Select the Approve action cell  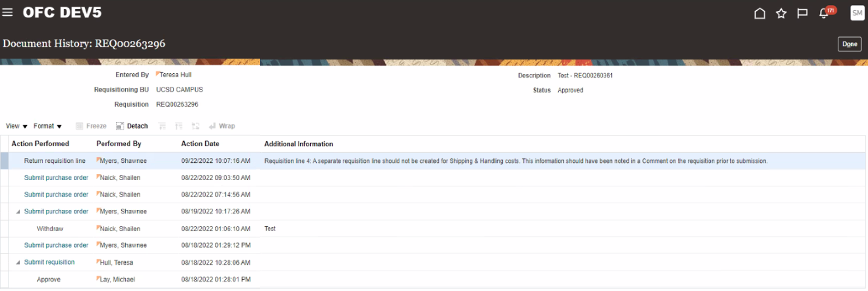tap(49, 279)
